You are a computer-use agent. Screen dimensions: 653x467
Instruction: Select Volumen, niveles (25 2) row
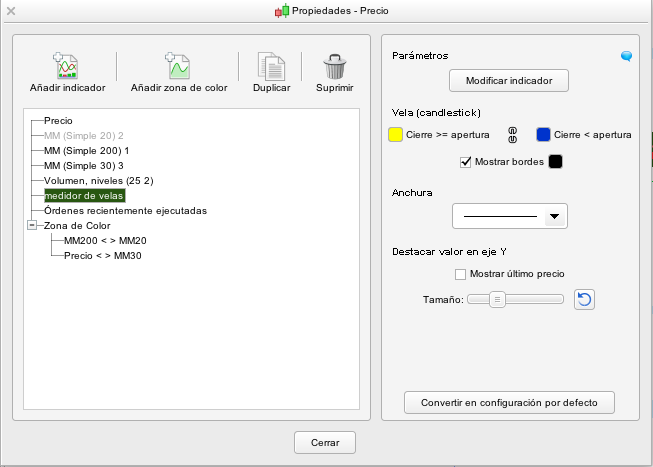click(99, 181)
